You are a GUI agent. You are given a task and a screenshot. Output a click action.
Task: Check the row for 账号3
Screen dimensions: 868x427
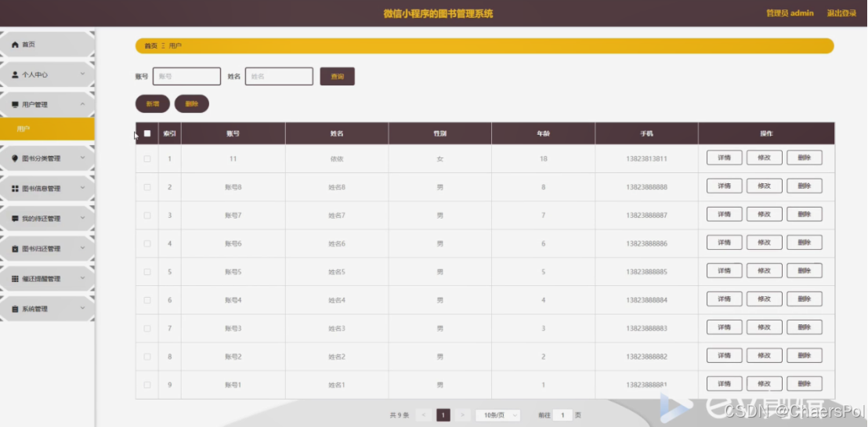(x=147, y=328)
